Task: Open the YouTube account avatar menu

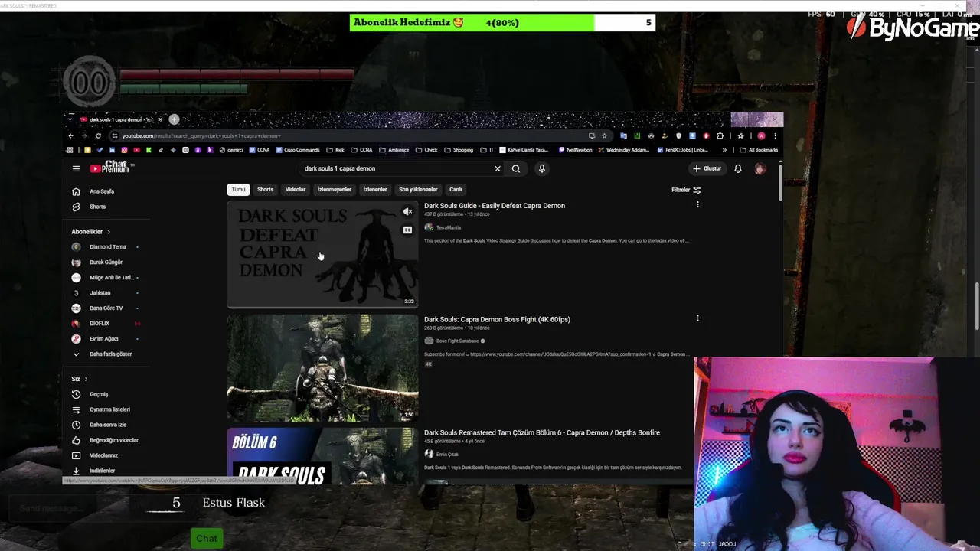Action: 760,168
